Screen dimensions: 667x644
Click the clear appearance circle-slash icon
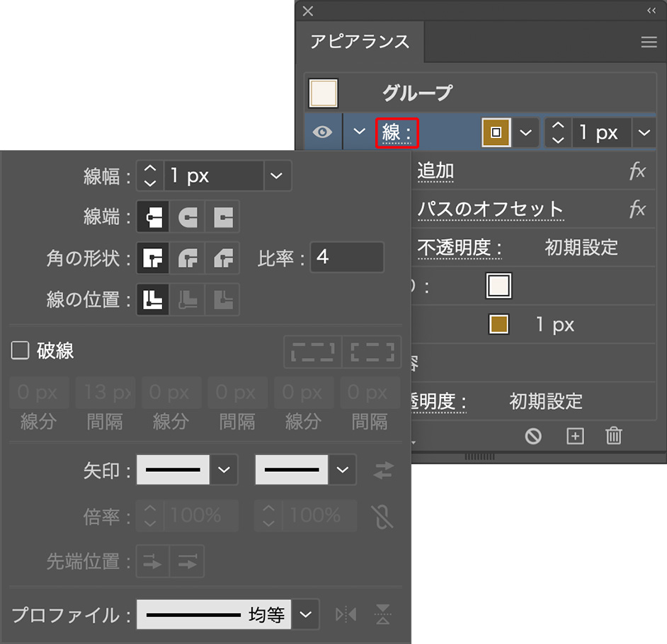[533, 436]
